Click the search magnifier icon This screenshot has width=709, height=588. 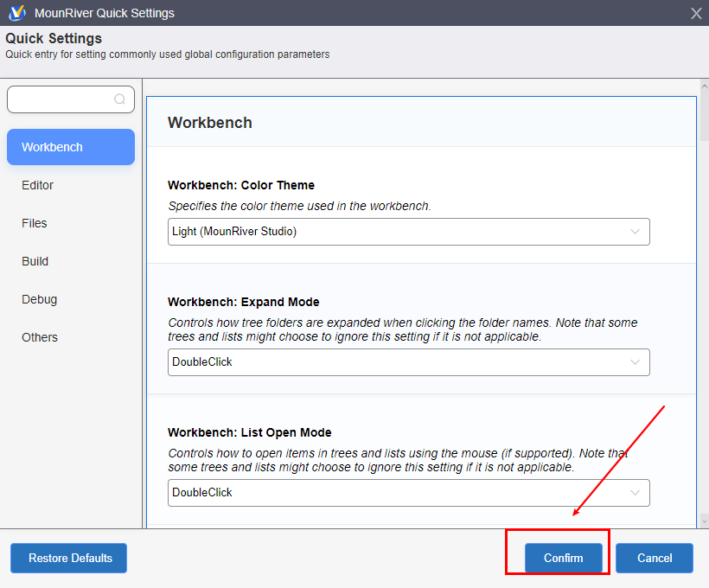click(x=119, y=99)
